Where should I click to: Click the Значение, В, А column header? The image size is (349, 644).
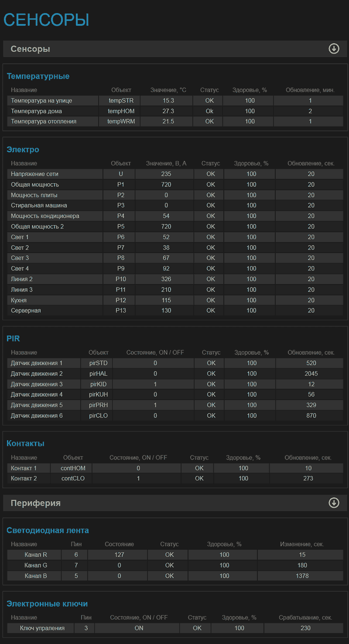(x=166, y=164)
